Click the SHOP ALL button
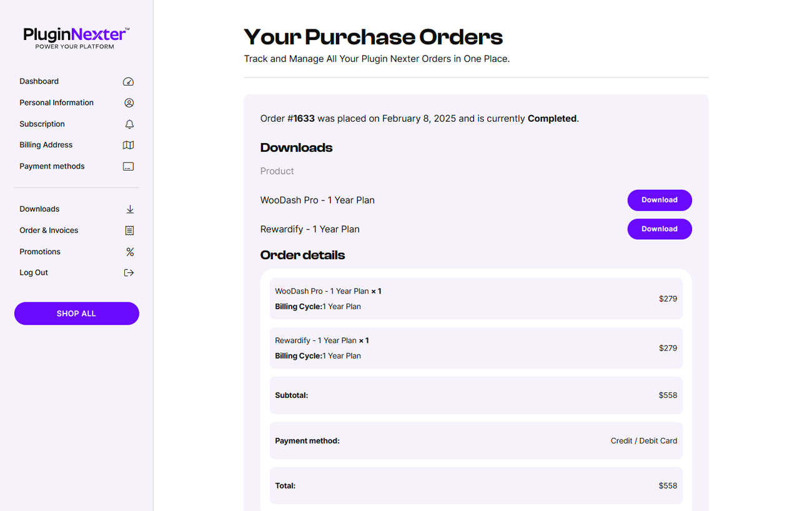 pos(77,314)
